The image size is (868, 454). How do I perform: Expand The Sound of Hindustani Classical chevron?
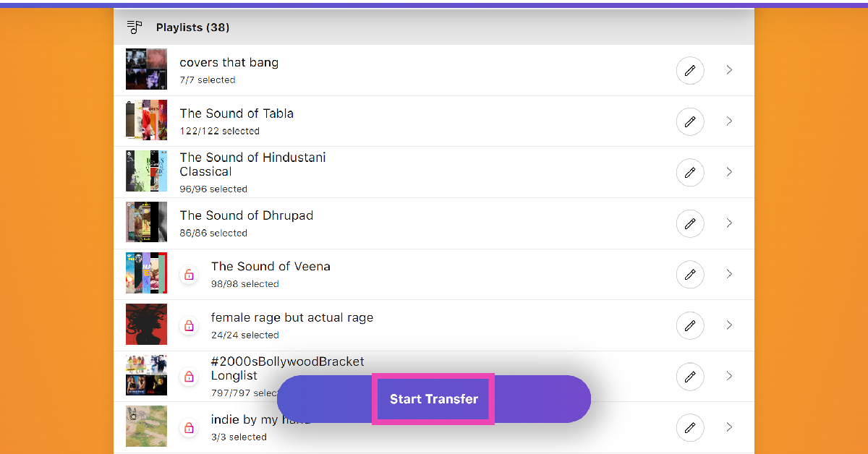(729, 172)
